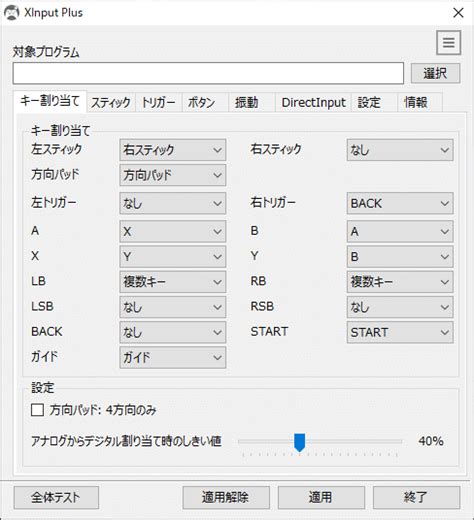
Task: Click the 選択 button
Action: [435, 73]
